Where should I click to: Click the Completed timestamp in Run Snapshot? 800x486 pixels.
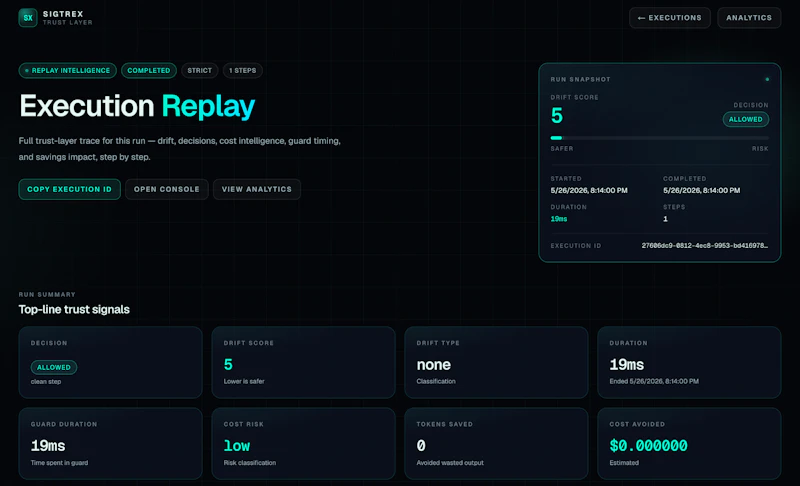click(x=702, y=190)
